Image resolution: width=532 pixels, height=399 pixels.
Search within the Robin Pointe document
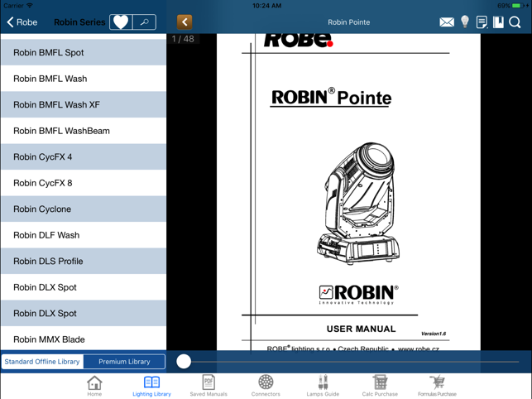pos(515,22)
